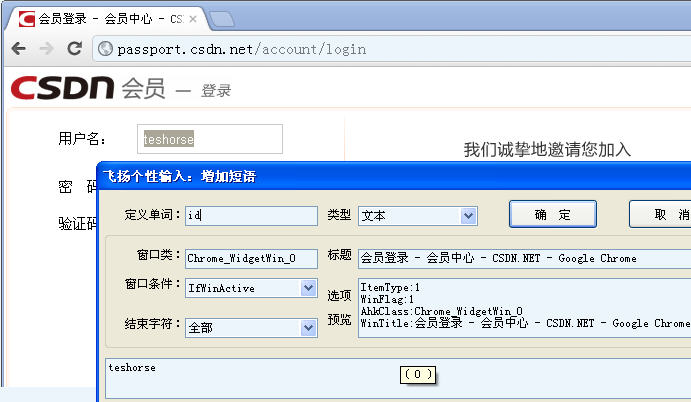Screen dimensions: 691x402
Task: Click the AhkClass:Chrome_WidgetWin_0 line
Action: click(x=442, y=311)
